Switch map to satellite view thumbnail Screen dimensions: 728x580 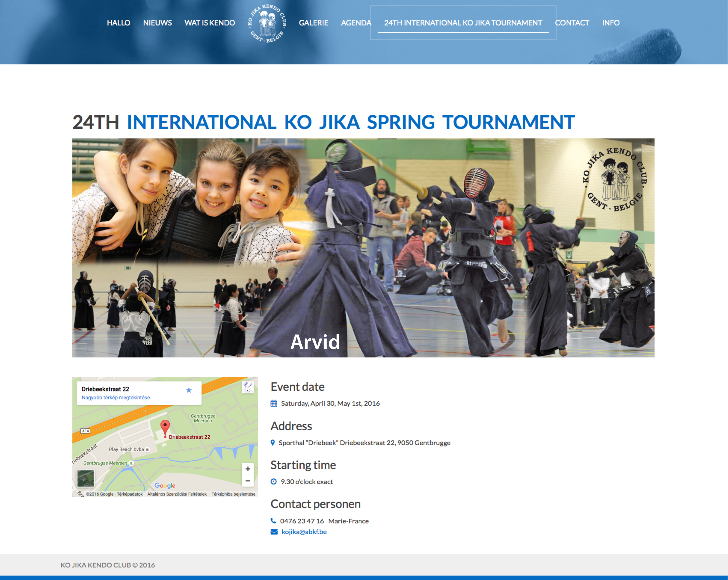click(85, 478)
